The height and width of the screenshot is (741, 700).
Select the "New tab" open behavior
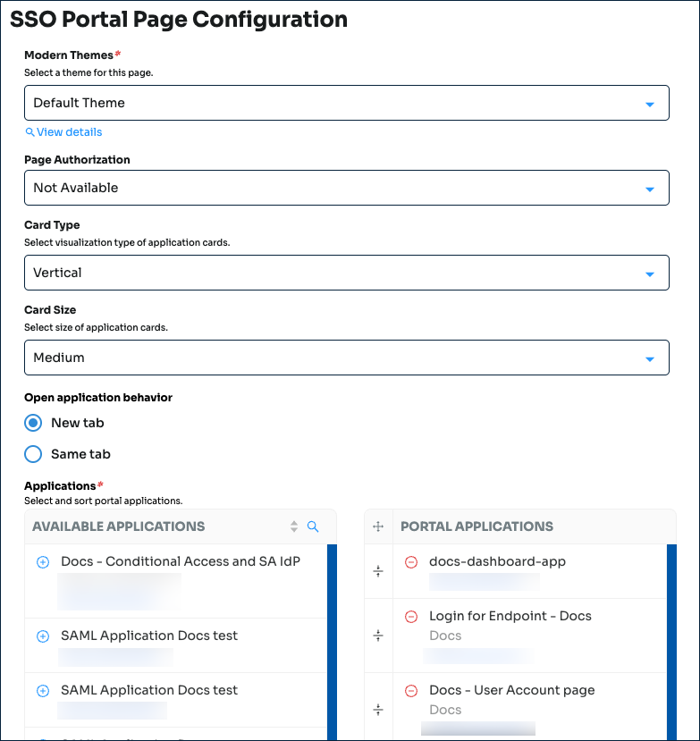[x=33, y=422]
